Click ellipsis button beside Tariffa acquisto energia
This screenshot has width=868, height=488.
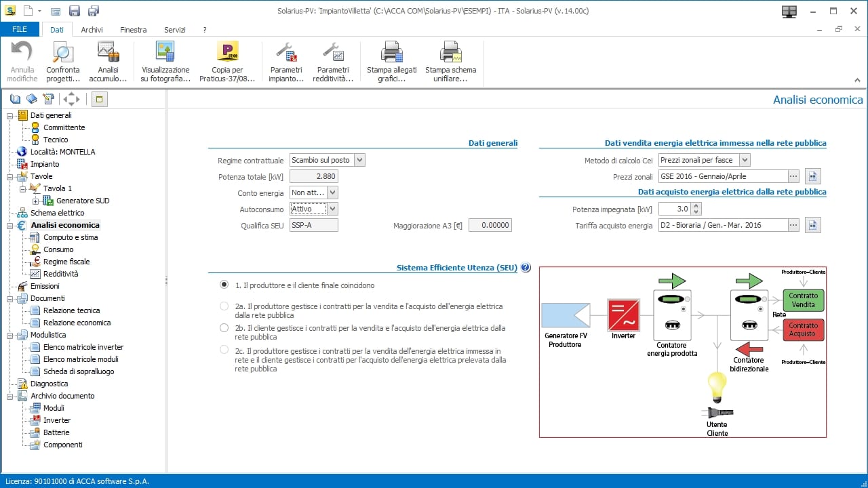pyautogui.click(x=793, y=225)
